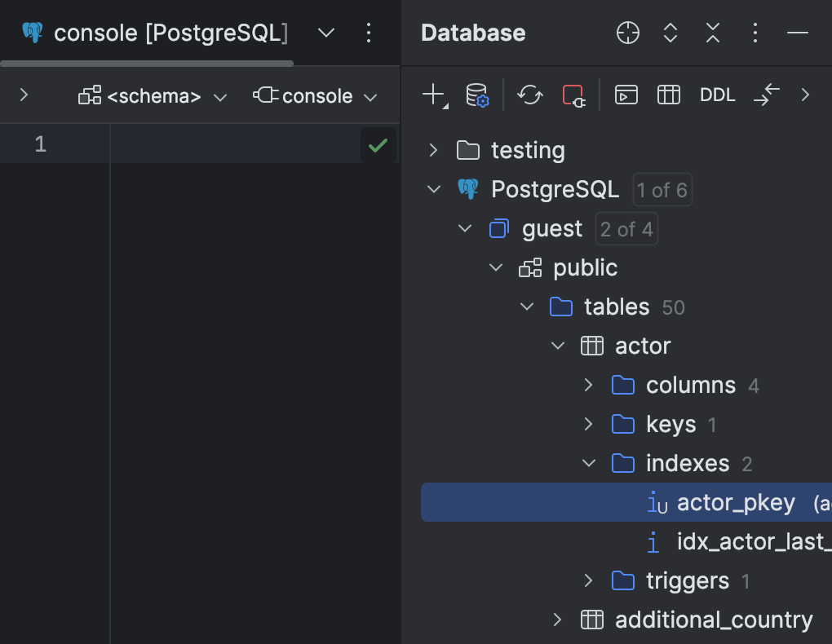The image size is (832, 644).
Task: Locate opened element in database tree
Action: (626, 33)
